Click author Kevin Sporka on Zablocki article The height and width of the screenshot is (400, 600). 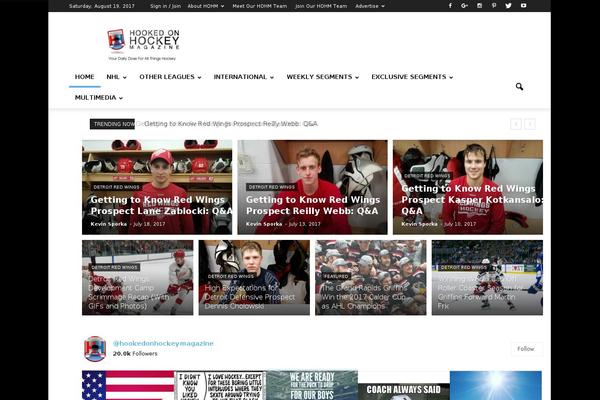click(109, 224)
